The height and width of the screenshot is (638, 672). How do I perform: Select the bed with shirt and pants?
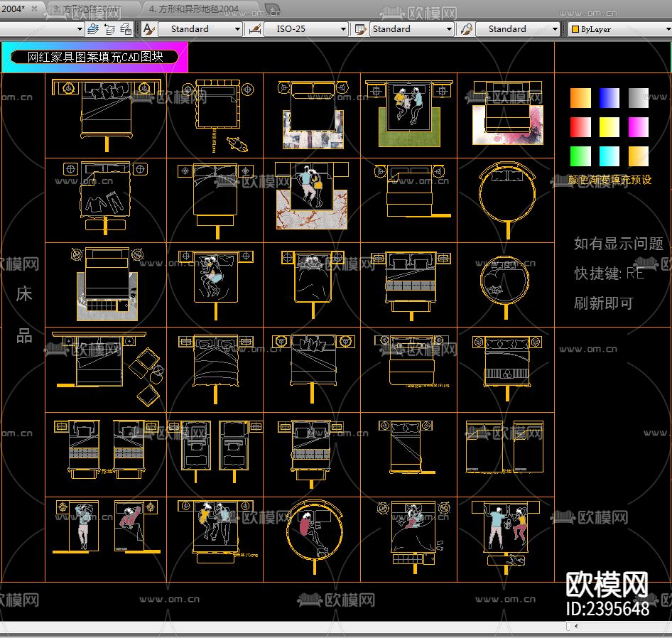(x=105, y=198)
